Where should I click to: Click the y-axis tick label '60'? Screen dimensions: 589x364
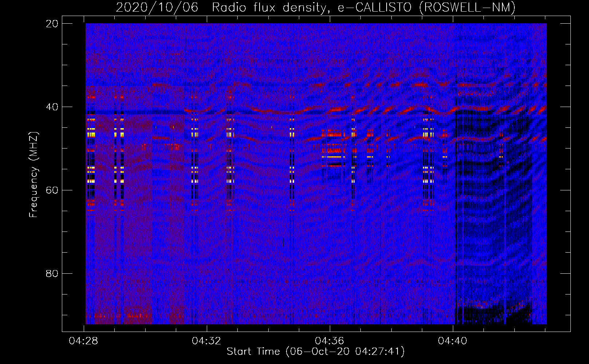coord(52,190)
